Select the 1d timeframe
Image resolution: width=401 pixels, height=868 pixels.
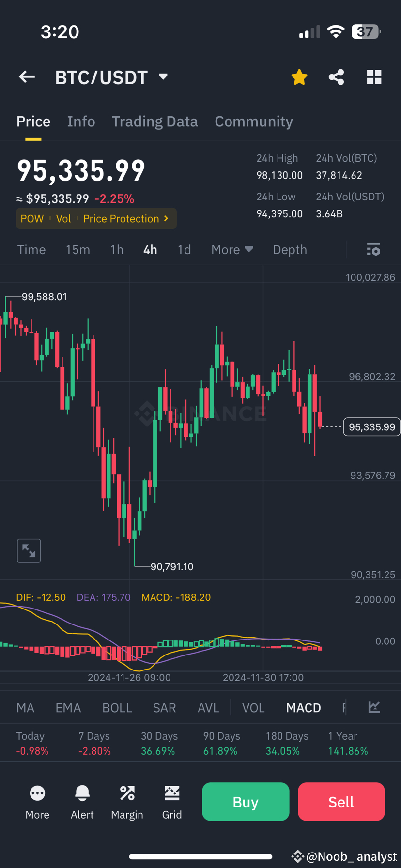click(184, 249)
